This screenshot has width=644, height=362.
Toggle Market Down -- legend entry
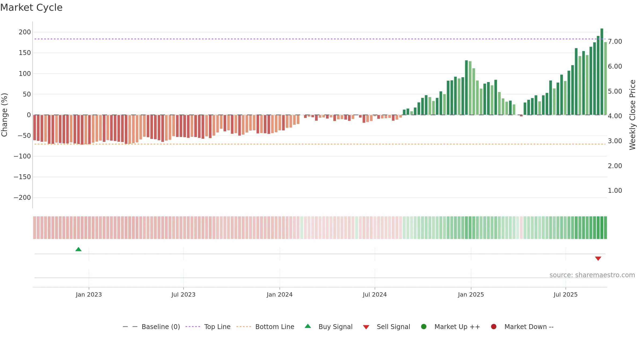coord(522,327)
